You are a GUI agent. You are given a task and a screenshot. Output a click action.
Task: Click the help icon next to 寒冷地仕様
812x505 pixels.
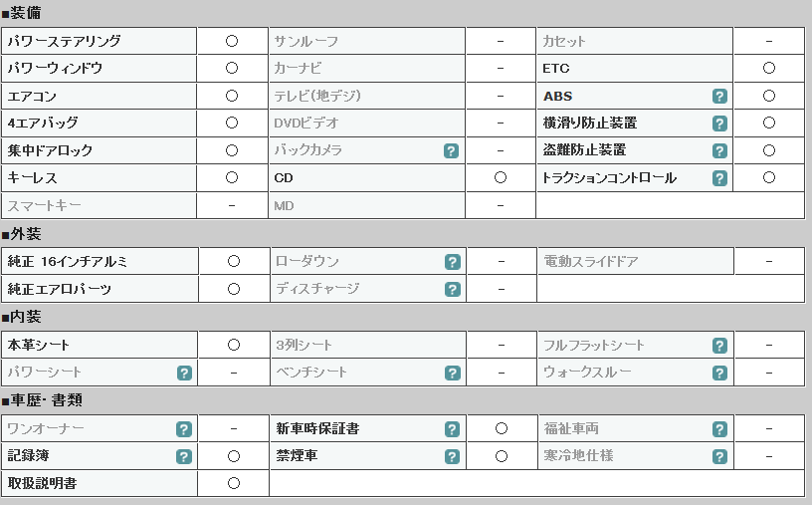(x=719, y=457)
